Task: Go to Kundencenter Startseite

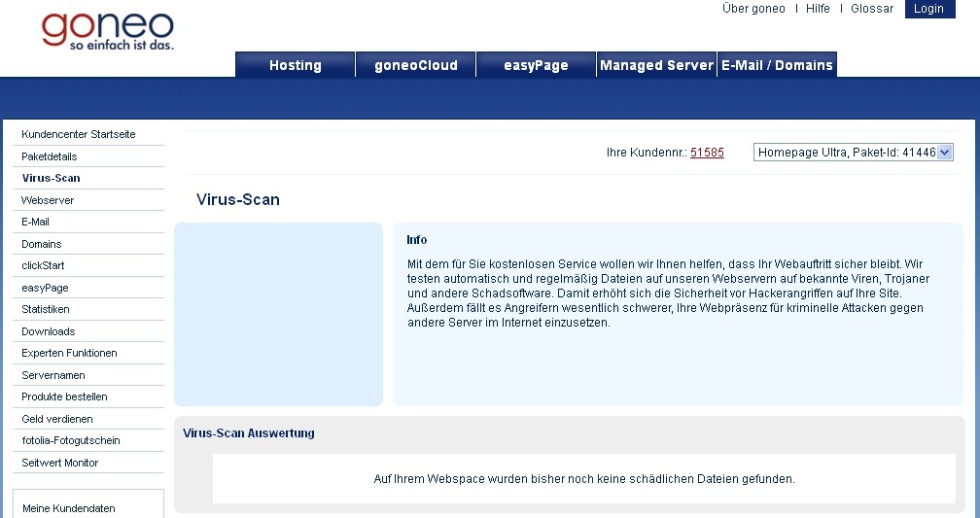Action: tap(78, 134)
